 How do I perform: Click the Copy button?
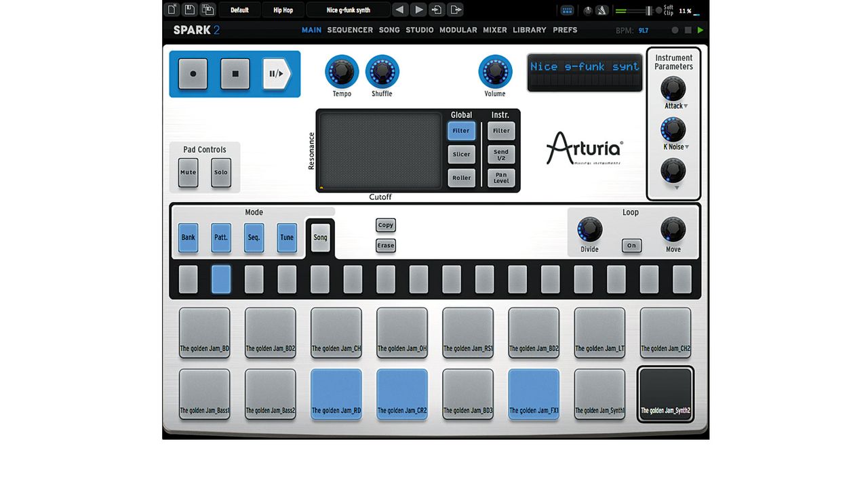pyautogui.click(x=386, y=225)
